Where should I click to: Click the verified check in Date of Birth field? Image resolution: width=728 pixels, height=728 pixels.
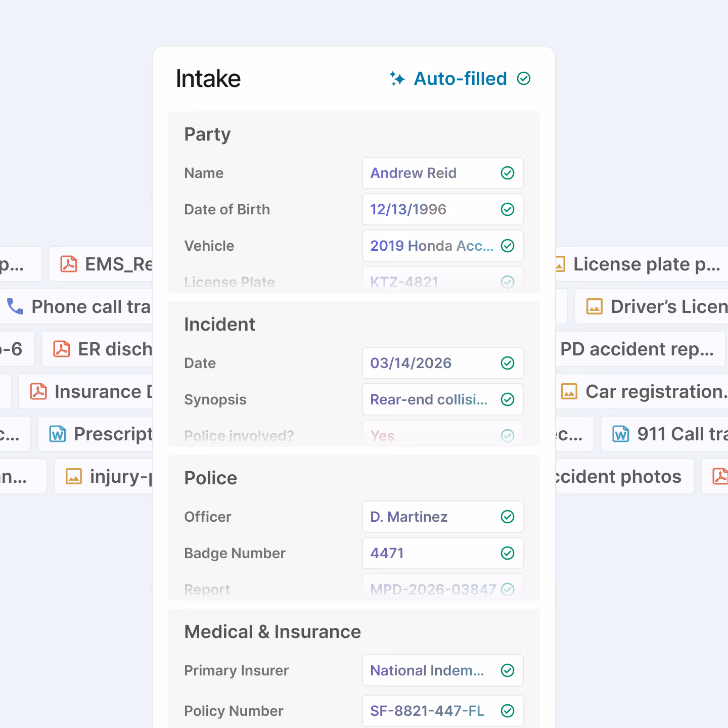pyautogui.click(x=508, y=209)
